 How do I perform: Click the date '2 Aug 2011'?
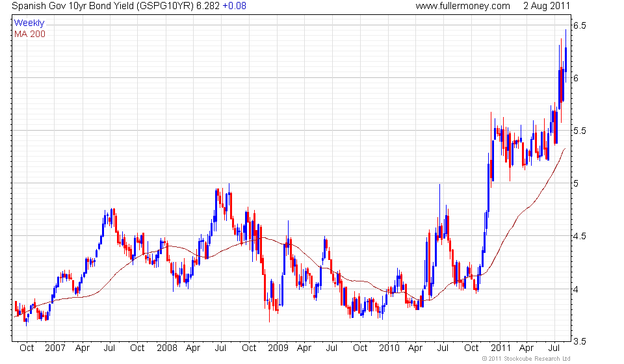coord(547,6)
